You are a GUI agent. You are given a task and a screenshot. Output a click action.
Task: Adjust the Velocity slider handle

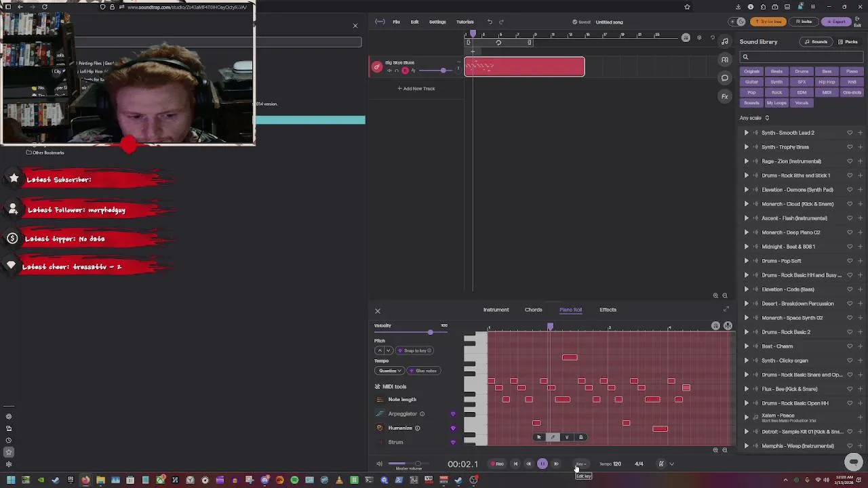tap(430, 332)
